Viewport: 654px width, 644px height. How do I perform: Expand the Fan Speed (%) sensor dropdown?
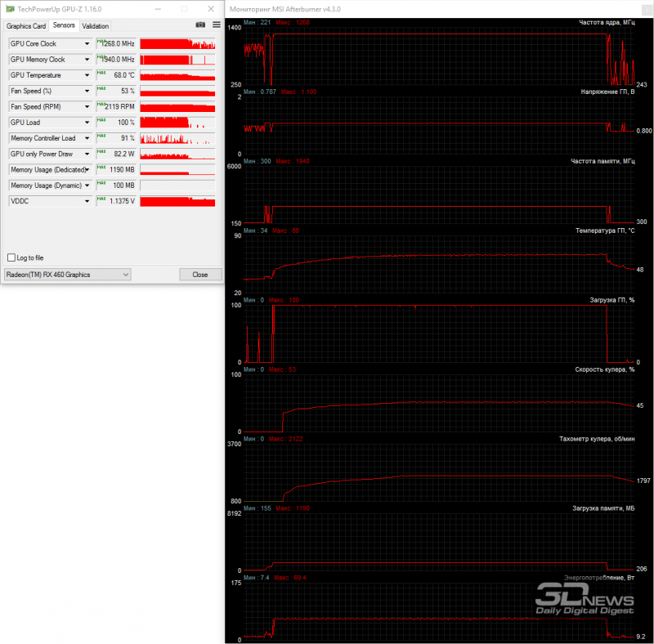coord(87,91)
